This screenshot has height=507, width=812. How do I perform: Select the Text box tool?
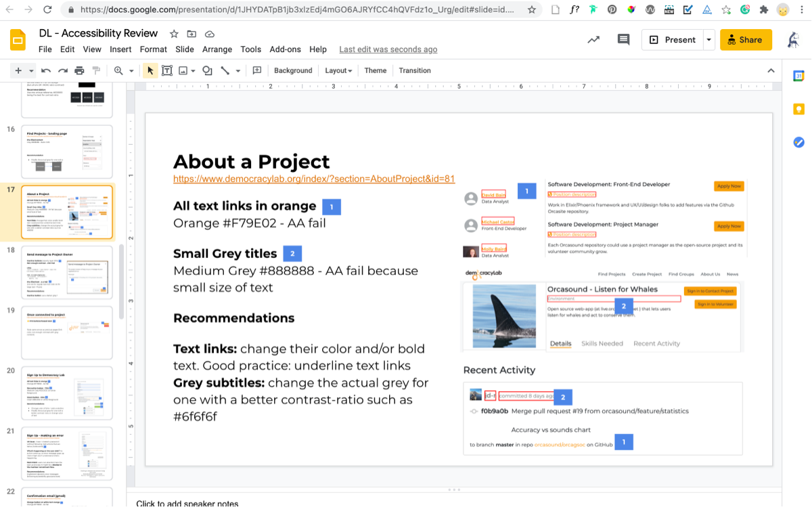coord(166,70)
